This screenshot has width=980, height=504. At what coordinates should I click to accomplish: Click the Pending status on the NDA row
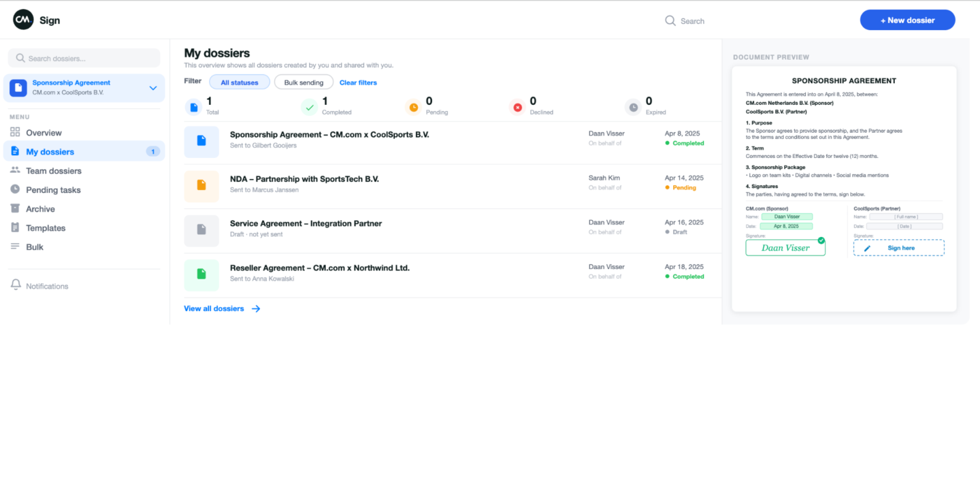pos(681,188)
